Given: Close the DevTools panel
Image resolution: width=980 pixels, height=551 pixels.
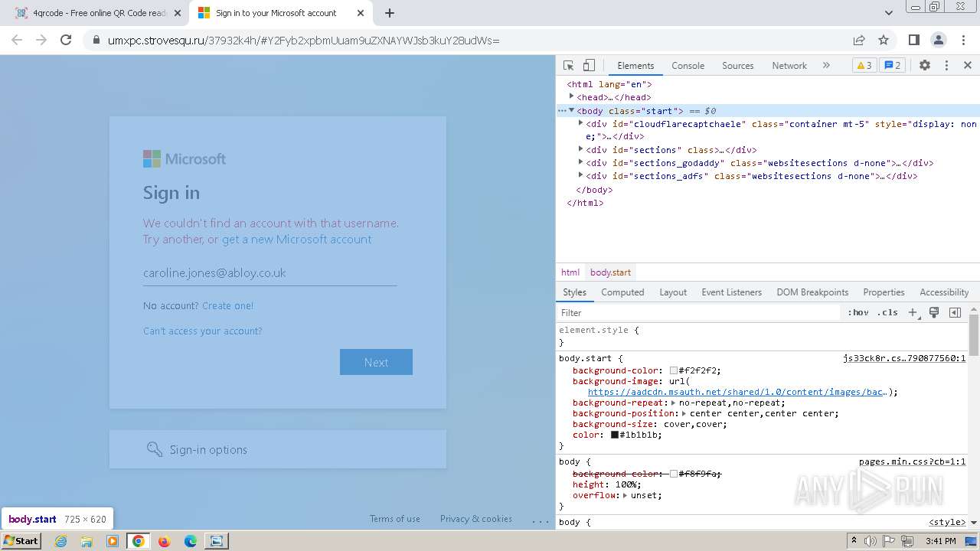Looking at the screenshot, I should pos(968,66).
